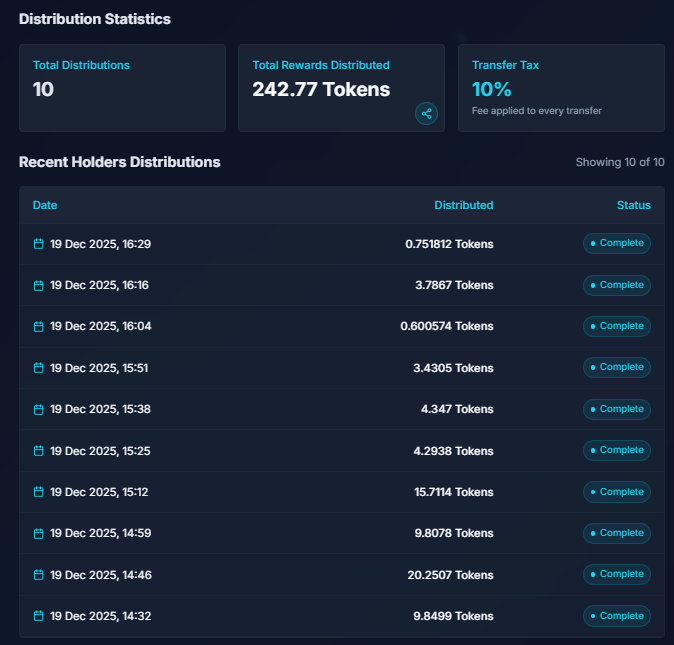
Task: Select the 0.751812 Tokens amount
Action: coord(449,244)
